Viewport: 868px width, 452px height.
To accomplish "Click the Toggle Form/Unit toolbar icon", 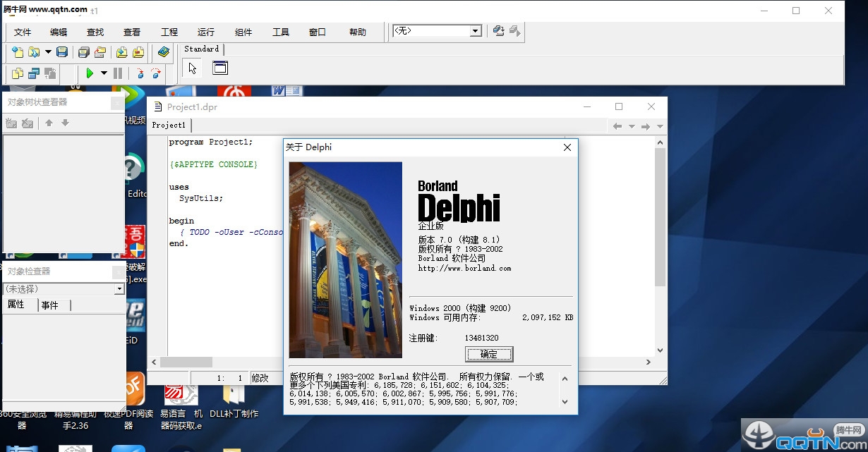I will pyautogui.click(x=50, y=73).
